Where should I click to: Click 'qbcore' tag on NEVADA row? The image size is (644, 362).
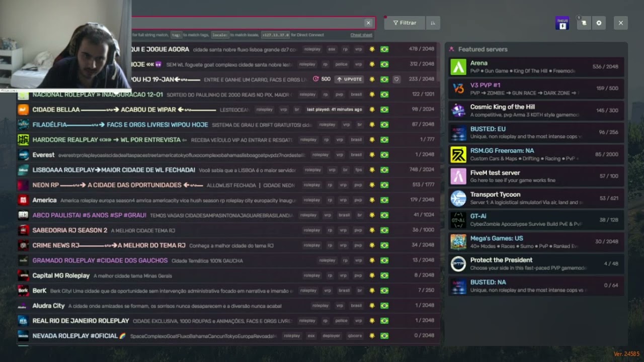click(x=354, y=336)
